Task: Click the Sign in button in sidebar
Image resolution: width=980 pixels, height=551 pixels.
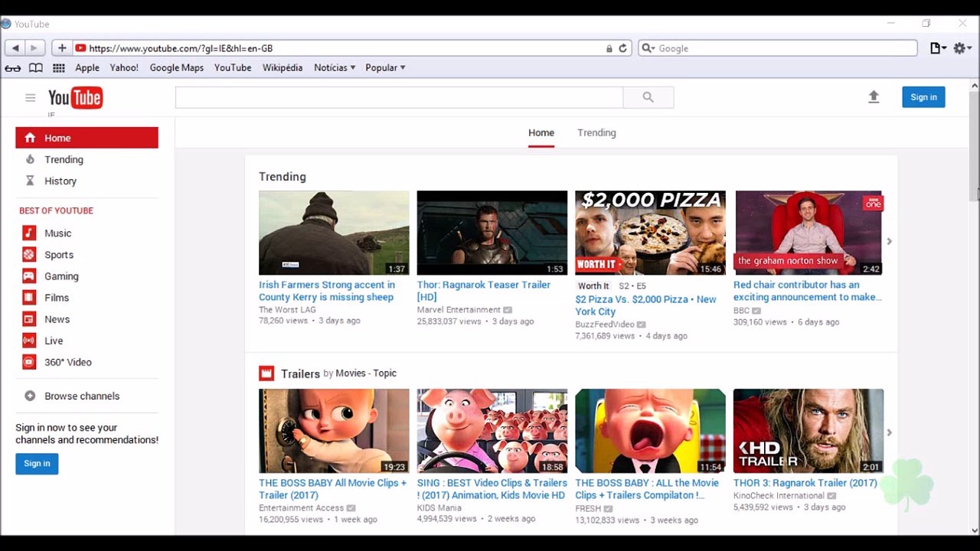Action: [x=37, y=464]
